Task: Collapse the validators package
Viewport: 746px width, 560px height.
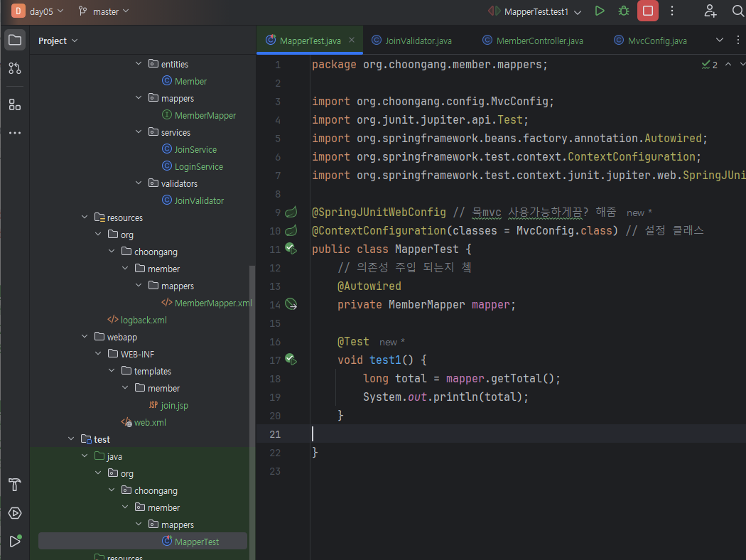Action: tap(139, 183)
